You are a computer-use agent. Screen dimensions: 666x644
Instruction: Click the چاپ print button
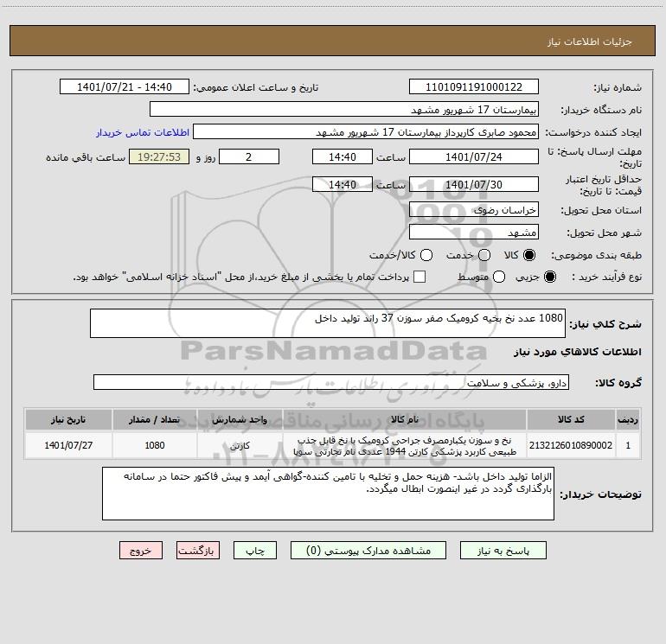[255, 551]
